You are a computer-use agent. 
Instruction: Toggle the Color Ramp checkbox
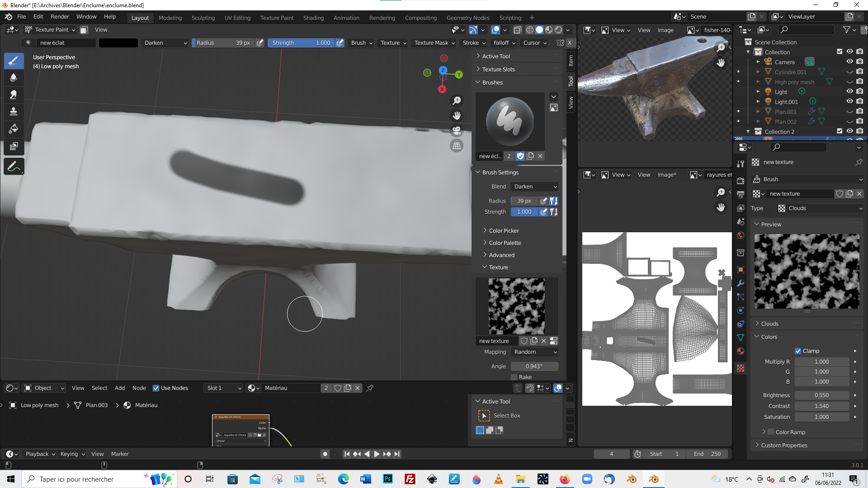pos(771,432)
